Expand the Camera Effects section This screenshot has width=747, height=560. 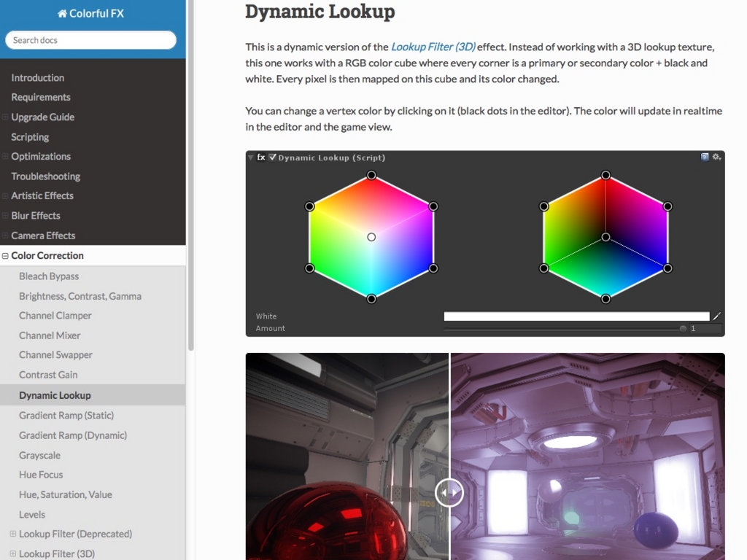point(5,236)
